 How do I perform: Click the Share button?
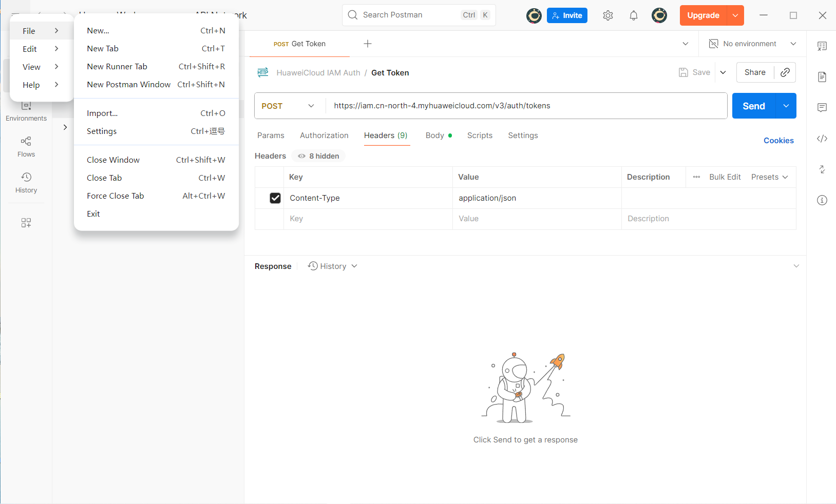coord(755,72)
